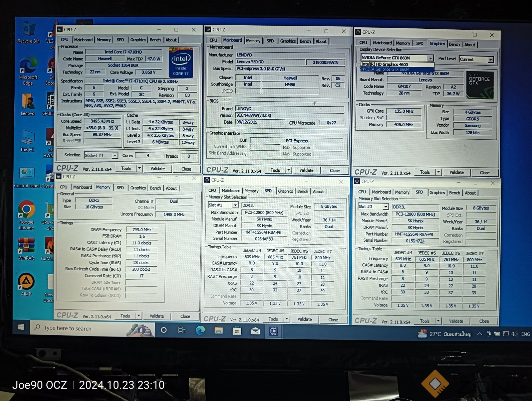Open This PC desktop icon
Image resolution: width=532 pixels, height=401 pixels.
tap(27, 141)
